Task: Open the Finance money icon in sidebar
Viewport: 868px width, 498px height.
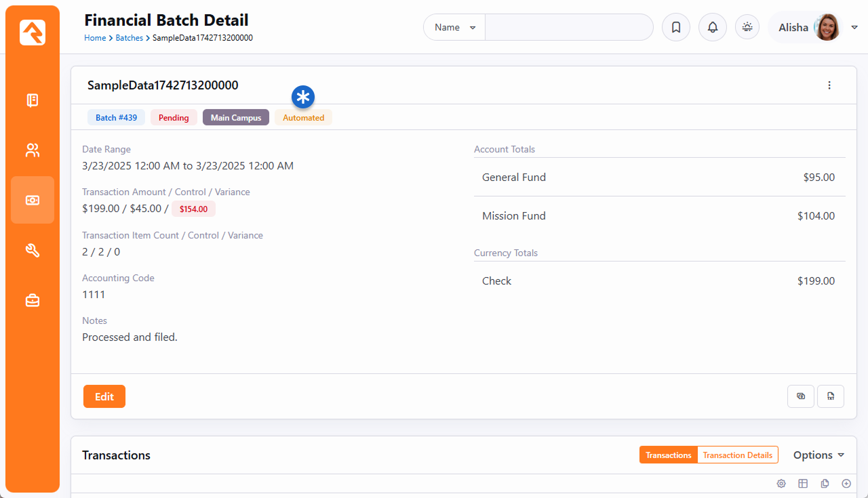Action: pyautogui.click(x=33, y=201)
